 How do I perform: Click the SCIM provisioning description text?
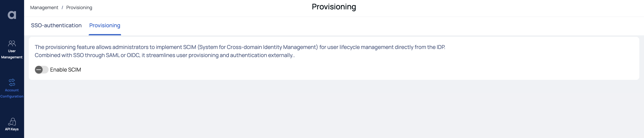pyautogui.click(x=240, y=51)
